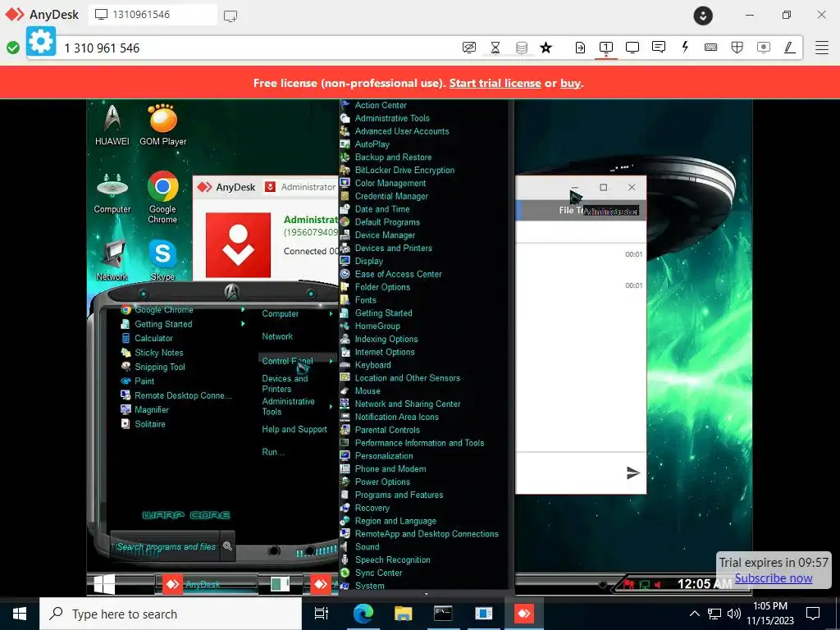Image resolution: width=840 pixels, height=630 pixels.
Task: Open Network desktop icon
Action: (x=112, y=259)
